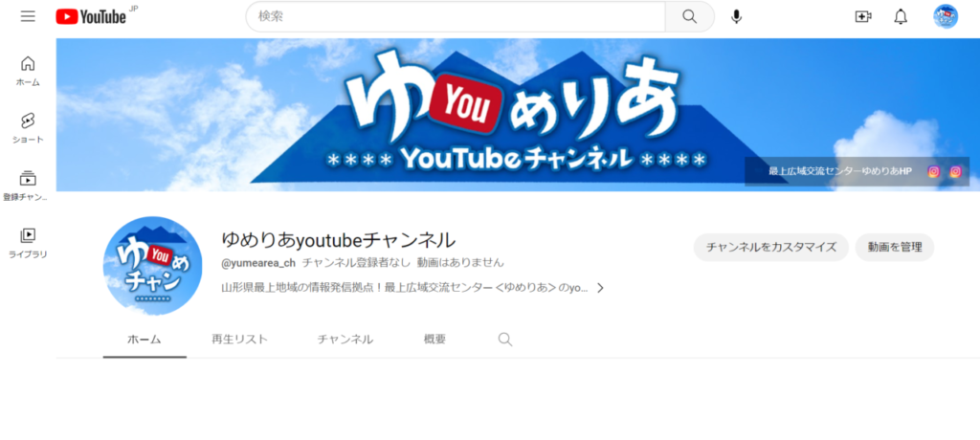The width and height of the screenshot is (980, 440).
Task: Open the notifications bell
Action: (x=901, y=17)
